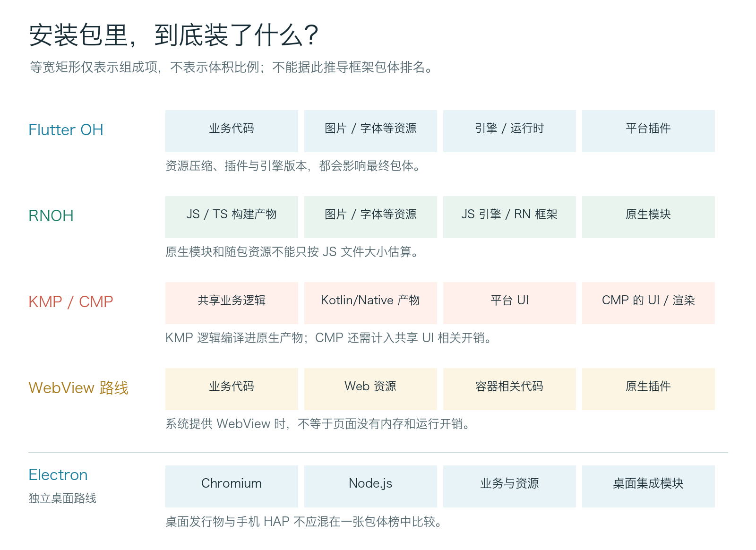Click the note 系统提供 WebView 时
Screen dimensions: 756x550
pyautogui.click(x=318, y=424)
